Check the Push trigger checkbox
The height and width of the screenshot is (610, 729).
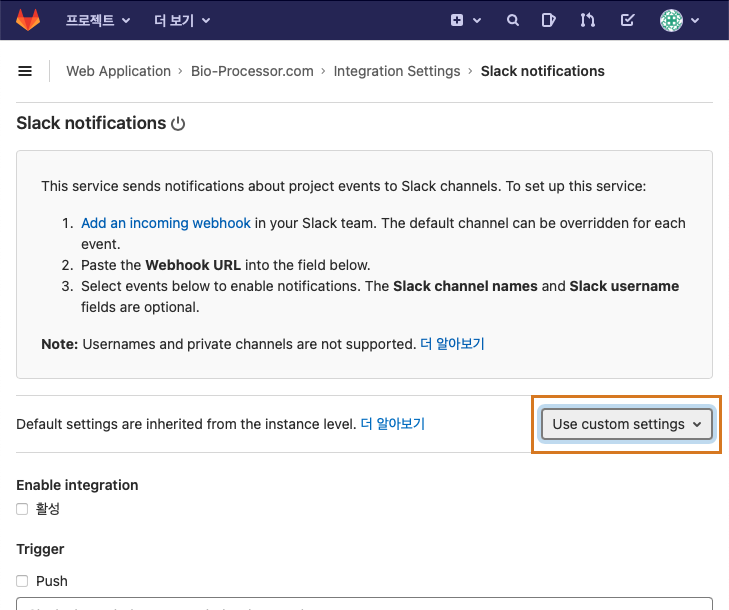point(22,581)
